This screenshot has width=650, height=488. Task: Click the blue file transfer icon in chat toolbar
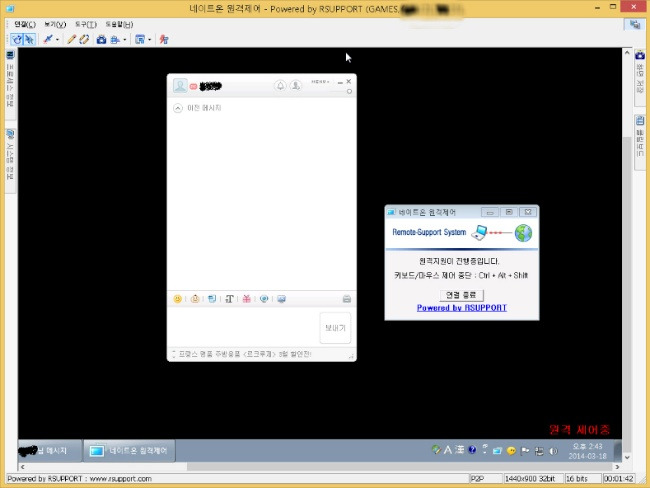coord(212,299)
